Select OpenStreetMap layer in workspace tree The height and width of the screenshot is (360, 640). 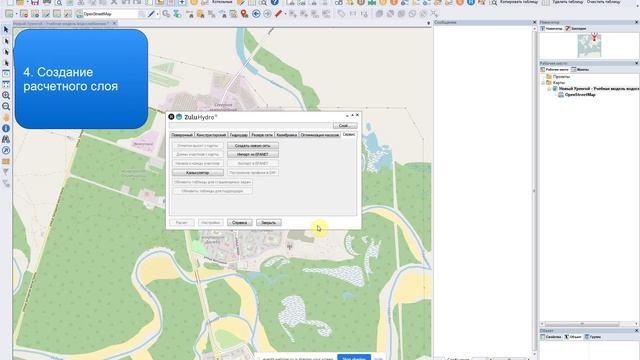tap(576, 95)
